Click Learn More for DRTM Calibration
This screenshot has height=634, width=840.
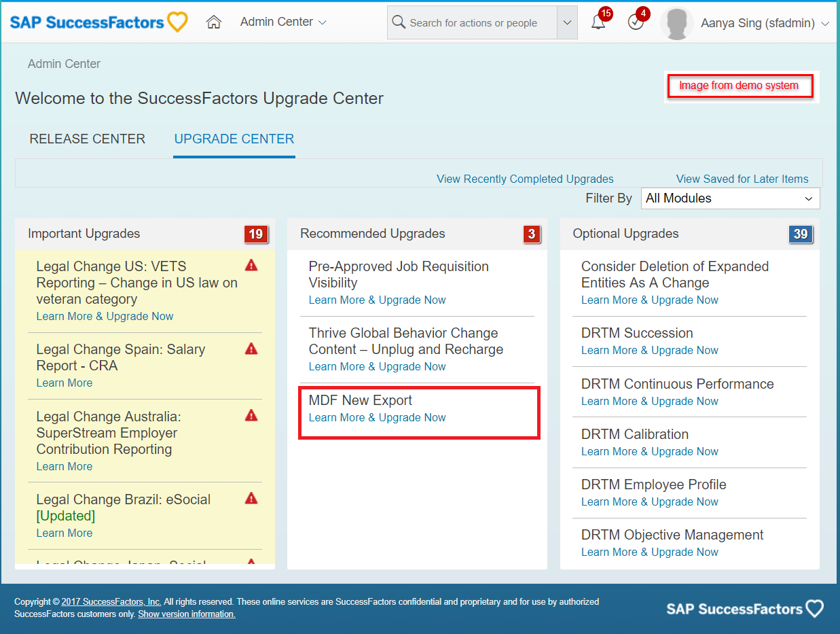point(650,451)
